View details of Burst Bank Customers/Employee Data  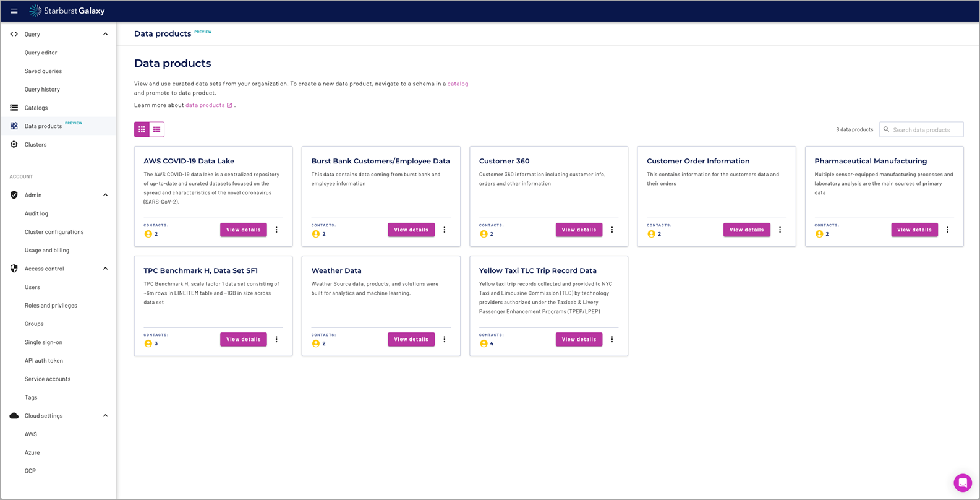411,230
